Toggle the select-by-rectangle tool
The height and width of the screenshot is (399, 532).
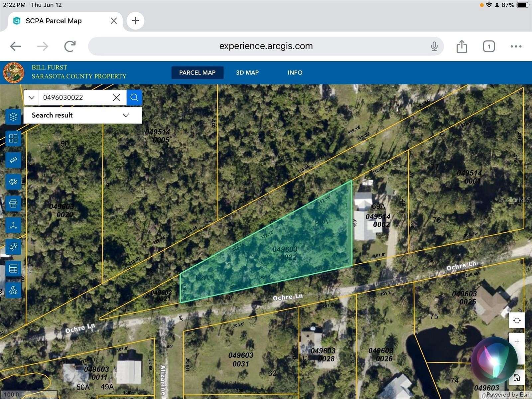pos(13,247)
